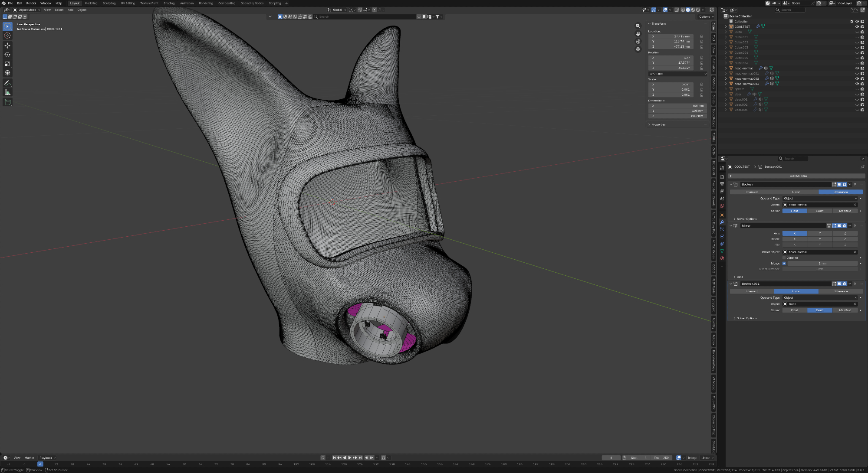868x473 pixels.
Task: Open the Object Mode dropdown
Action: click(27, 10)
